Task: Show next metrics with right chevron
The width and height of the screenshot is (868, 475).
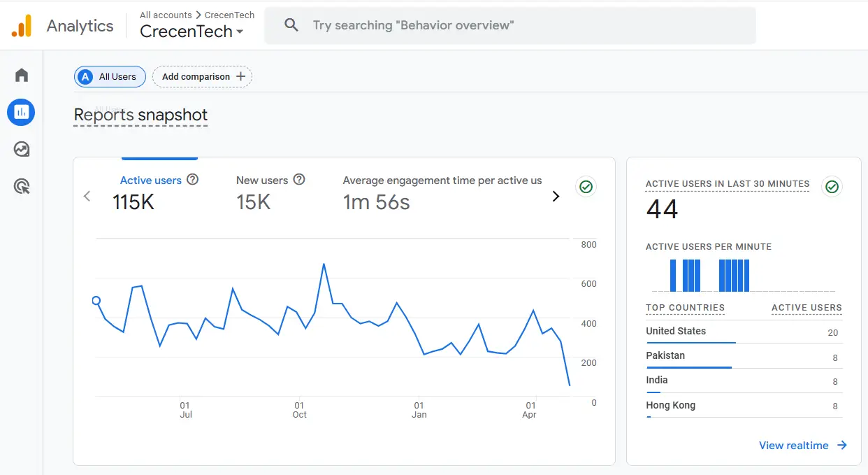Action: [x=556, y=197]
